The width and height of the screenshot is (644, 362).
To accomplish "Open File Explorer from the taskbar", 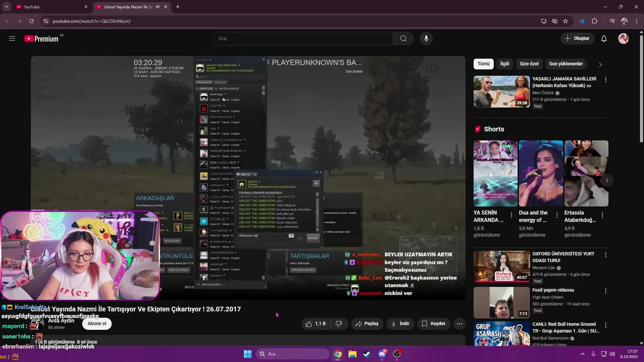I will pos(352,354).
